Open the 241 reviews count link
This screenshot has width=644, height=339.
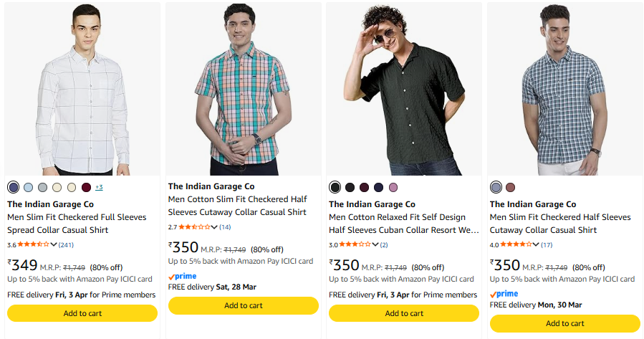[x=66, y=244]
